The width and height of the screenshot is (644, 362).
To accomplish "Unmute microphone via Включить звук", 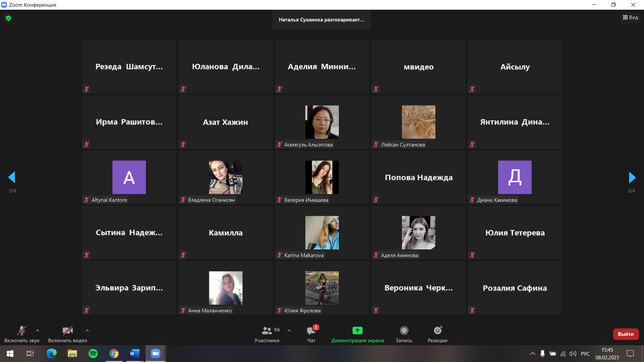I will (22, 331).
